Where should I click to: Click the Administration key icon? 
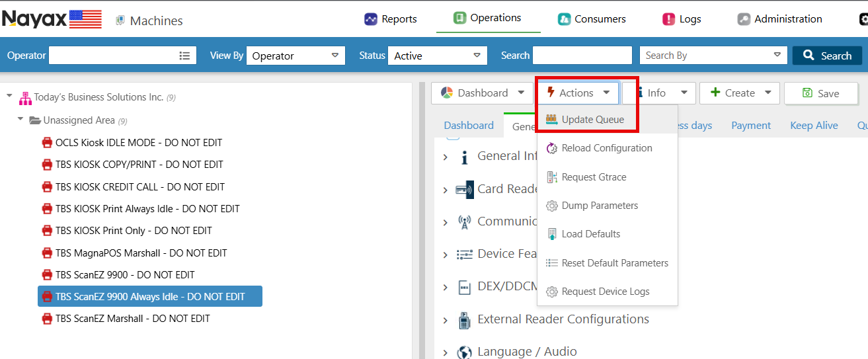744,19
